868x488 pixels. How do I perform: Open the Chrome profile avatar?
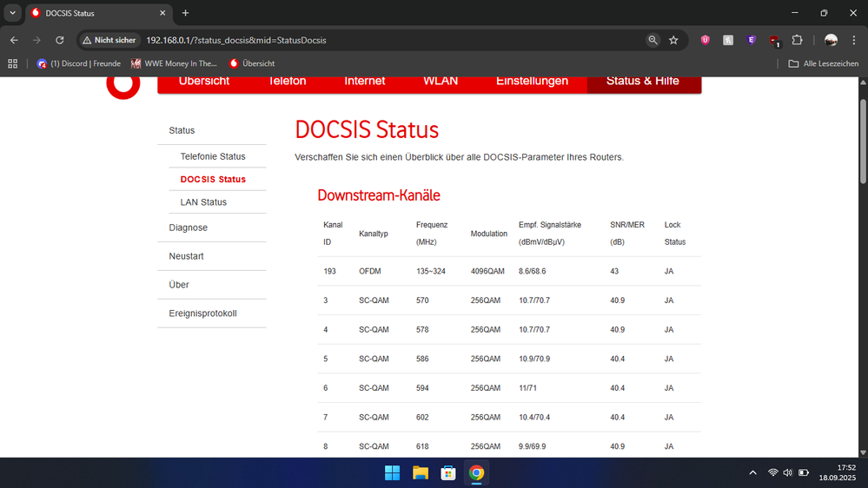(x=831, y=41)
